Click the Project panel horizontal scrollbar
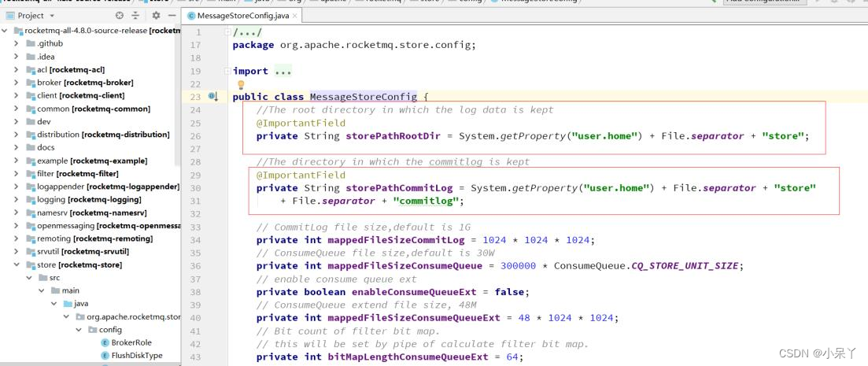Image resolution: width=868 pixels, height=366 pixels. tap(89, 364)
